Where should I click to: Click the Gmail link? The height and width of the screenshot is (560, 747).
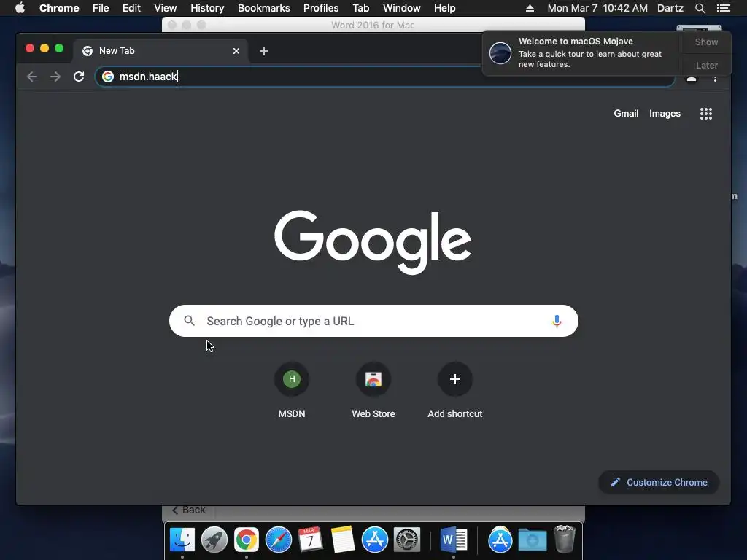(x=626, y=113)
